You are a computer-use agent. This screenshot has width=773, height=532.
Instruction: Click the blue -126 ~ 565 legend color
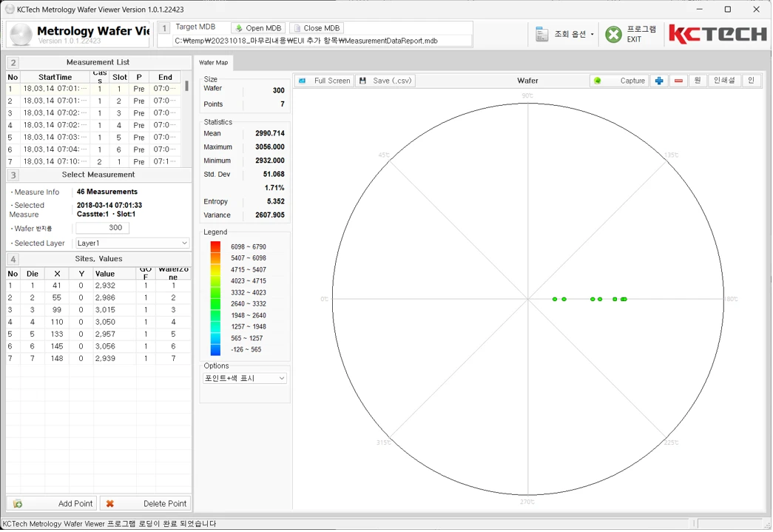point(215,349)
